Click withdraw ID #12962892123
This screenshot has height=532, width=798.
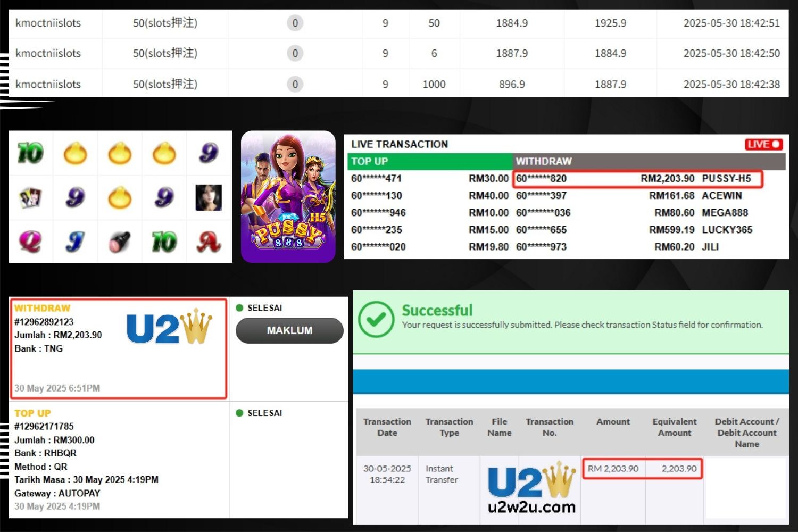point(44,322)
